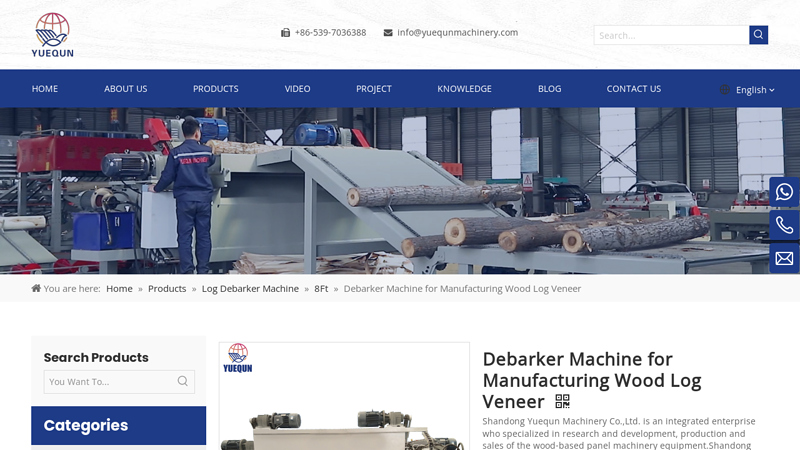
Task: Open the WhatsApp floating contact icon
Action: (784, 192)
